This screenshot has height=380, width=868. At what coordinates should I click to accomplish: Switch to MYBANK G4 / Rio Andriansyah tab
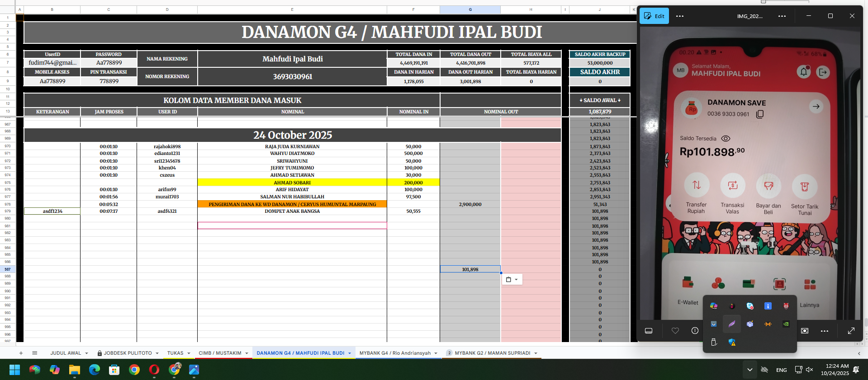coord(395,353)
